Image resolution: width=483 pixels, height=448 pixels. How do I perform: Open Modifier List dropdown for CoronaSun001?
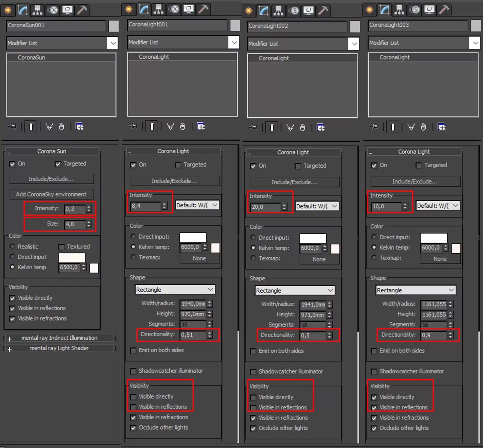[x=112, y=43]
